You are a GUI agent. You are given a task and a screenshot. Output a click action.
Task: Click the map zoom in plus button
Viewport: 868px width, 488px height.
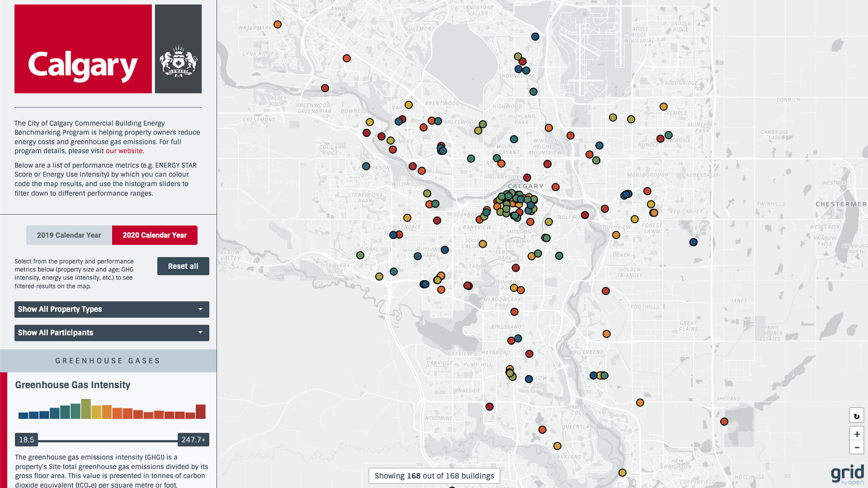pyautogui.click(x=856, y=434)
